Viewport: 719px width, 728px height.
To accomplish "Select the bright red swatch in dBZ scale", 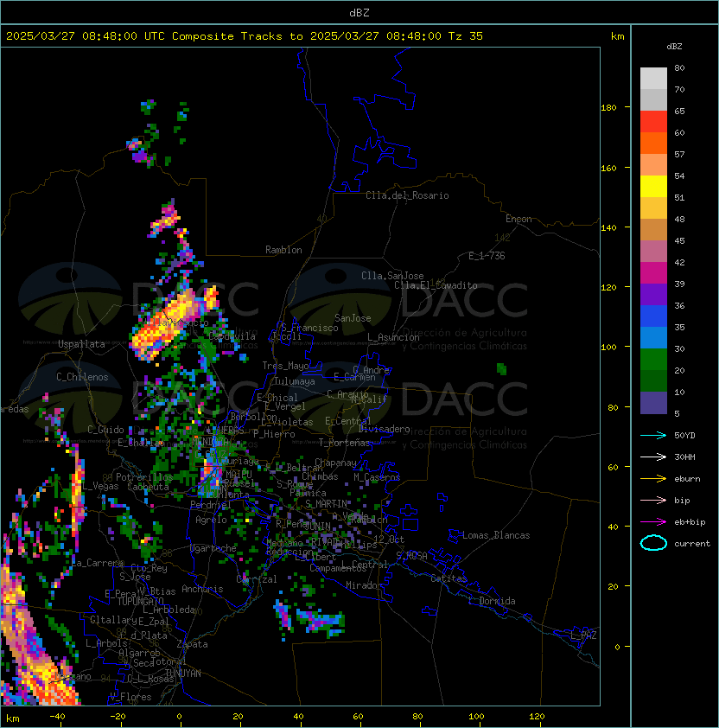I will pyautogui.click(x=653, y=122).
